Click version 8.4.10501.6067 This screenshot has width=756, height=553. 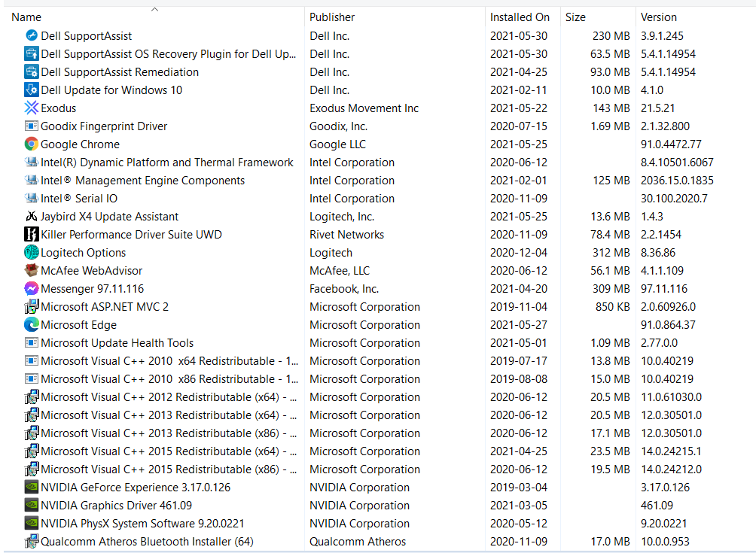(677, 163)
